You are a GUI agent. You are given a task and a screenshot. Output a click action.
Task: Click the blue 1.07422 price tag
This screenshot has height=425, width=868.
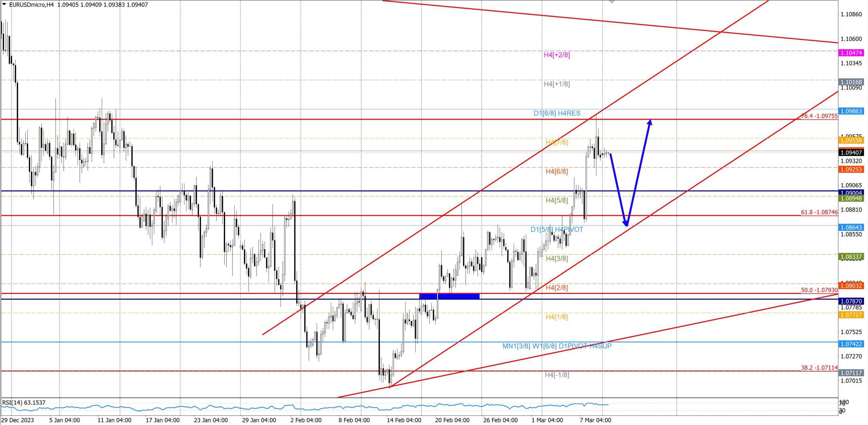pyautogui.click(x=851, y=344)
